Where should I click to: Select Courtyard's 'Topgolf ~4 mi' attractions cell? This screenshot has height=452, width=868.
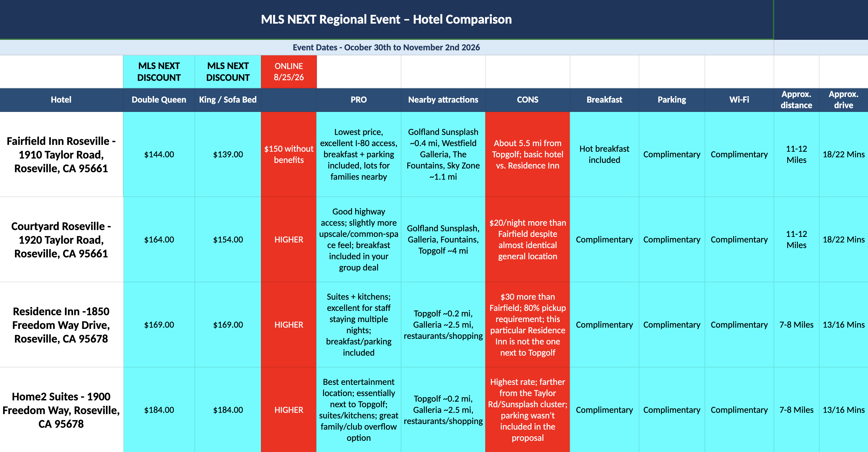click(443, 240)
